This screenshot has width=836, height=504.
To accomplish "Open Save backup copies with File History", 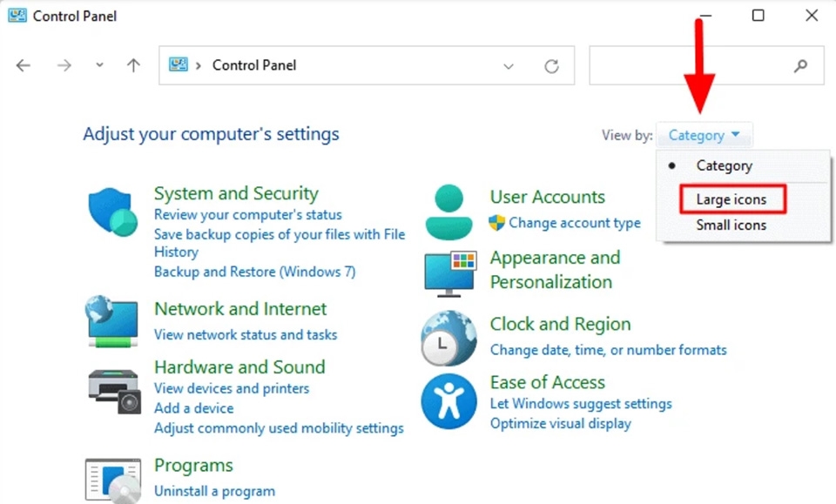I will (280, 242).
